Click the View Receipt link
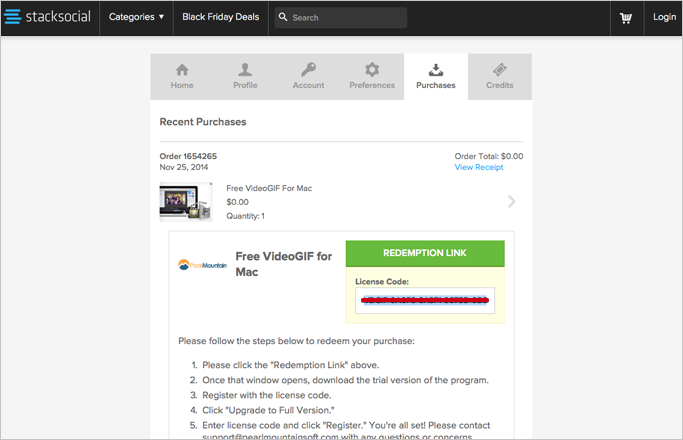This screenshot has height=440, width=683. [x=479, y=167]
